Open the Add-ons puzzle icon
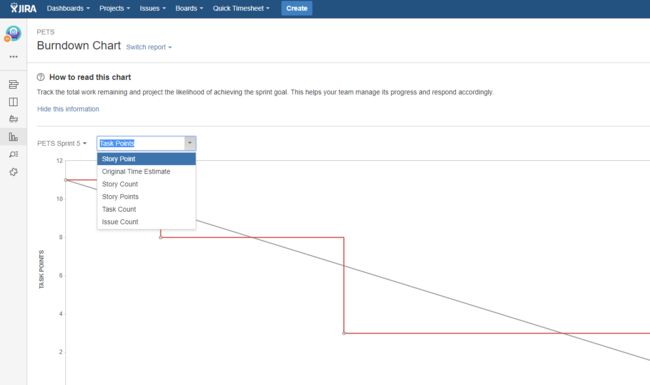Screen dimensions: 650x385 [13, 172]
